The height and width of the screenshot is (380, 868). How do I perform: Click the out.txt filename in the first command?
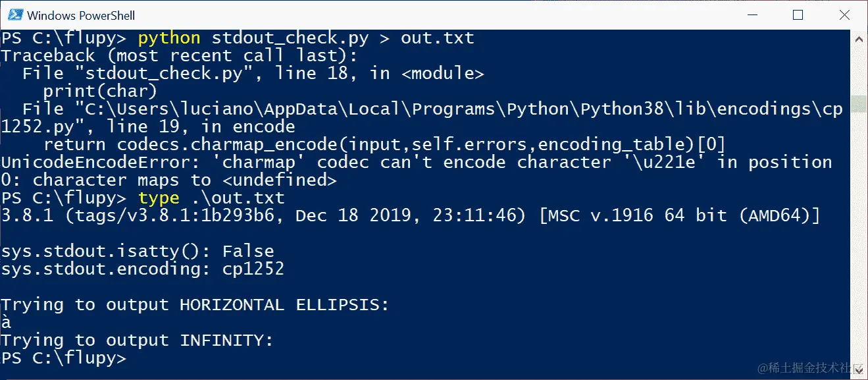point(436,38)
